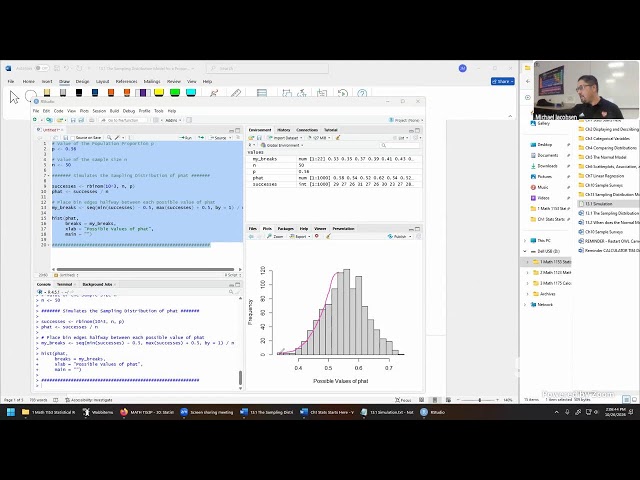Open the Addins dropdown in RStudio's toolbar
The width and height of the screenshot is (640, 480).
tap(173, 120)
